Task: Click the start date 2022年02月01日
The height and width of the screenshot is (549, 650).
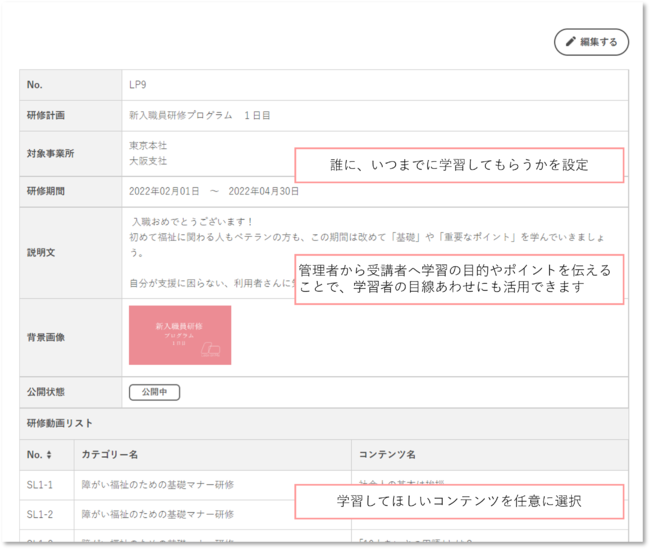Action: (164, 191)
